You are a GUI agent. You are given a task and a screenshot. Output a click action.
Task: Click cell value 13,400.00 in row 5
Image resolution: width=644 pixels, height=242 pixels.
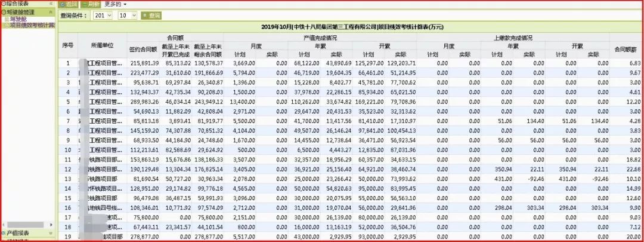[x=242, y=102]
